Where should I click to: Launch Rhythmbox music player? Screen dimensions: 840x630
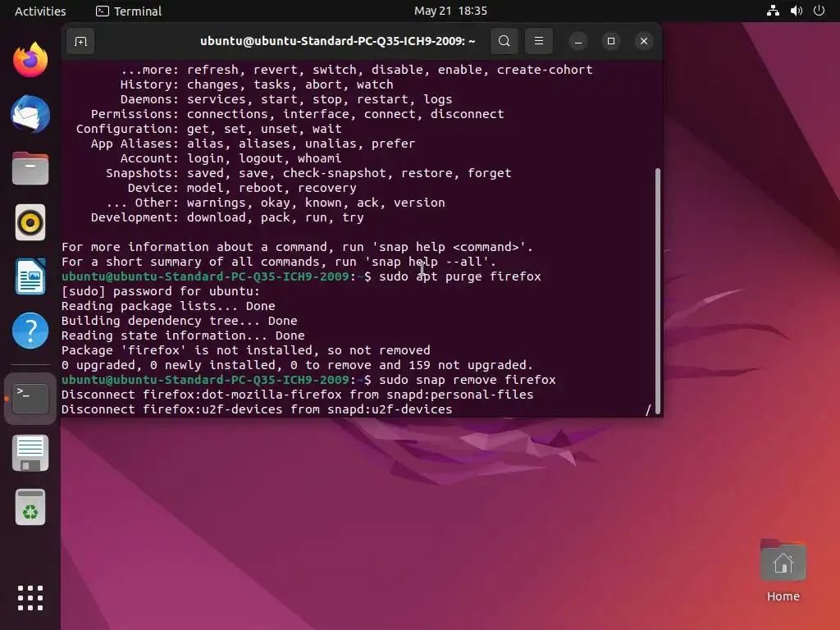coord(30,222)
